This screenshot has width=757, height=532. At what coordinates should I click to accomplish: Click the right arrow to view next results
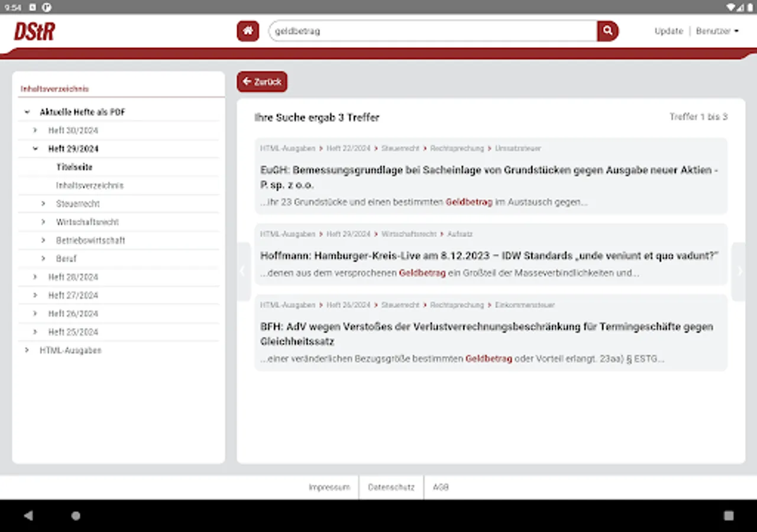point(739,271)
